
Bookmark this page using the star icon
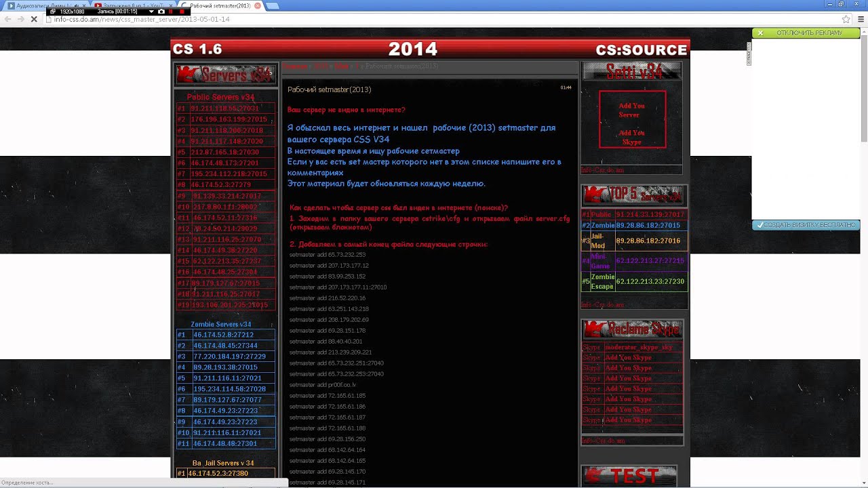coord(846,20)
